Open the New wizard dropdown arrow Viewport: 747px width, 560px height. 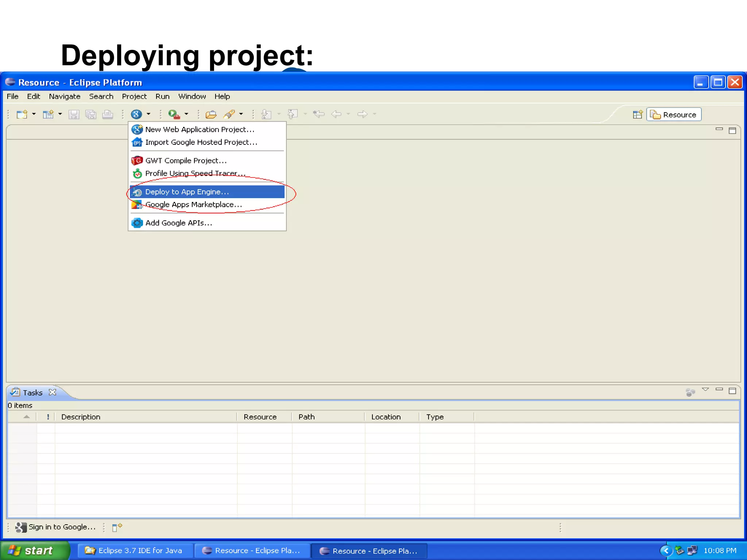[x=34, y=114]
